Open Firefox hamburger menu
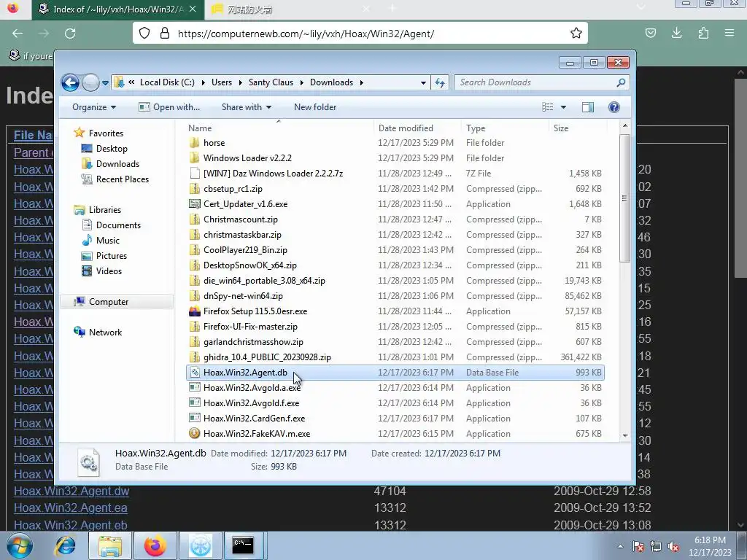The height and width of the screenshot is (560, 747). click(729, 34)
